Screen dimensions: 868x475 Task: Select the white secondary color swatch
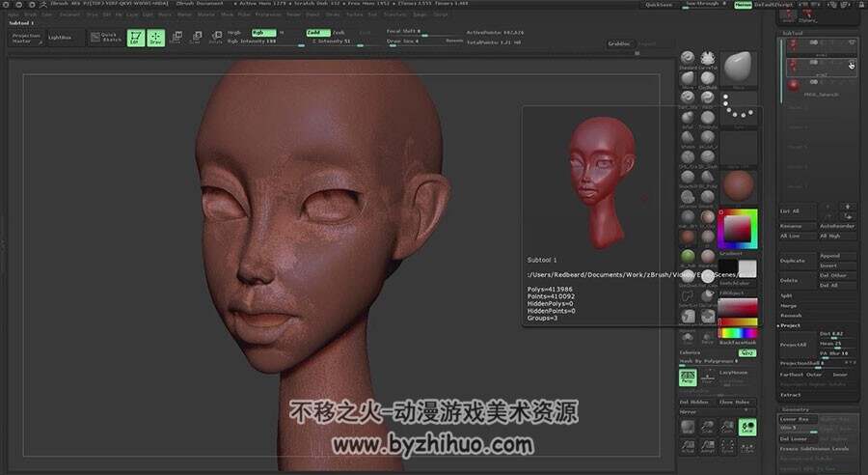point(747,268)
